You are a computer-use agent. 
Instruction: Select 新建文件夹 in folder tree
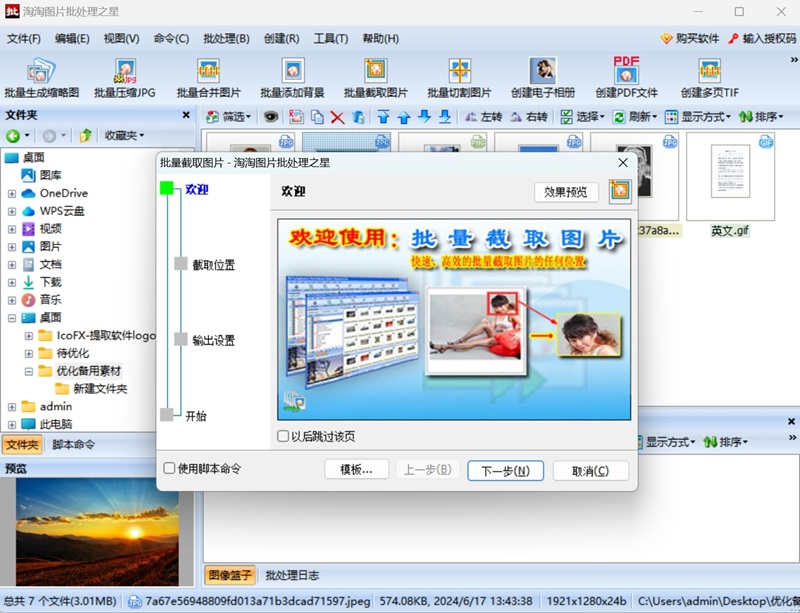(100, 389)
